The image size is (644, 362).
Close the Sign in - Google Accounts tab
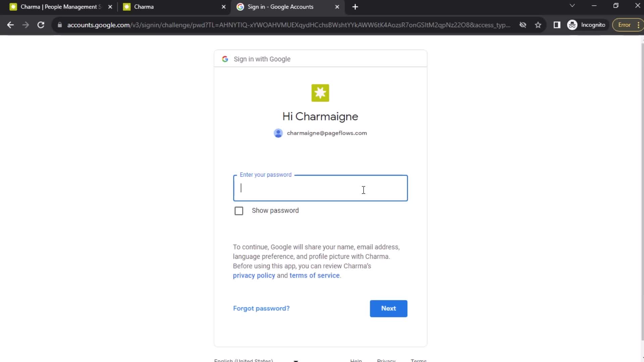[337, 7]
